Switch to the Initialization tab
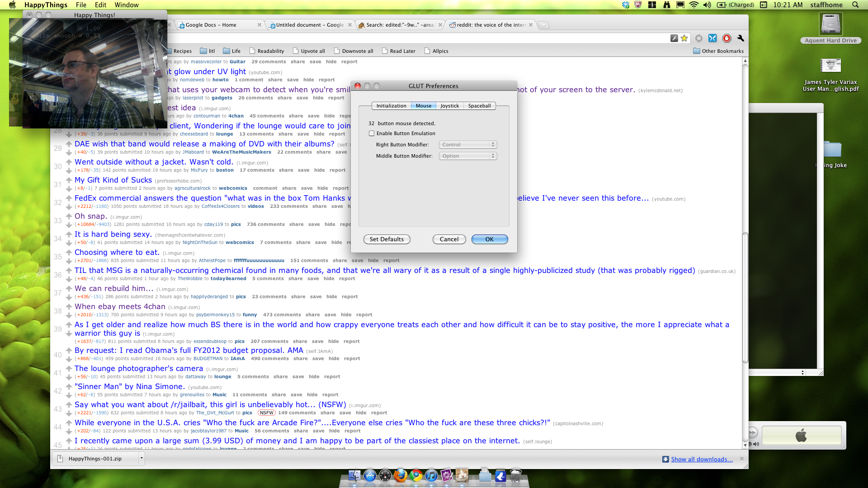Screen dimensions: 868x488 click(x=391, y=106)
